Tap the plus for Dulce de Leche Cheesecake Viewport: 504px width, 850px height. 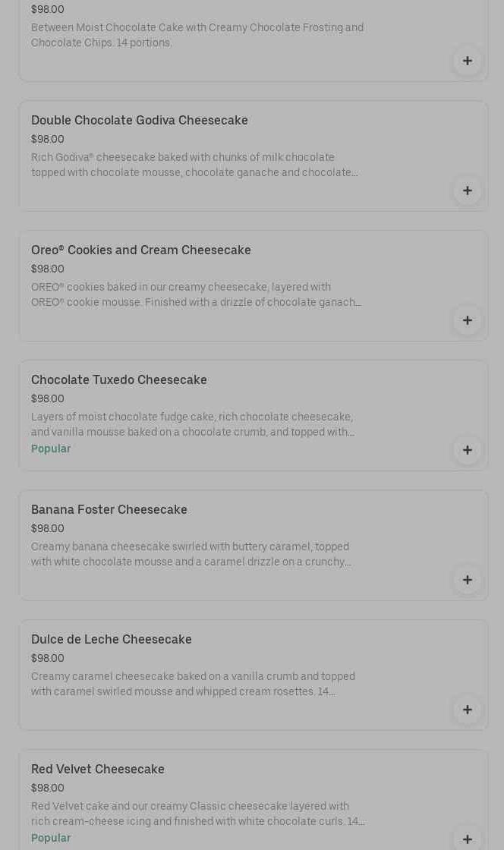point(467,710)
